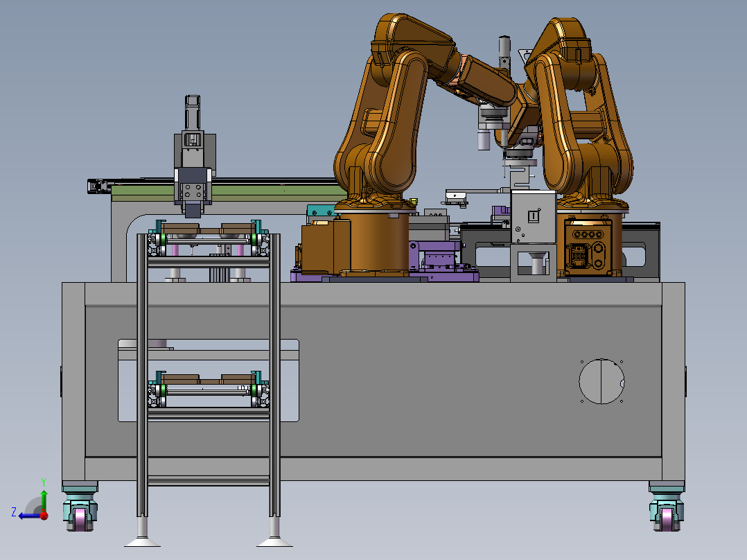Select the lower conveyor tray assembly
The image size is (747, 560).
(208, 390)
